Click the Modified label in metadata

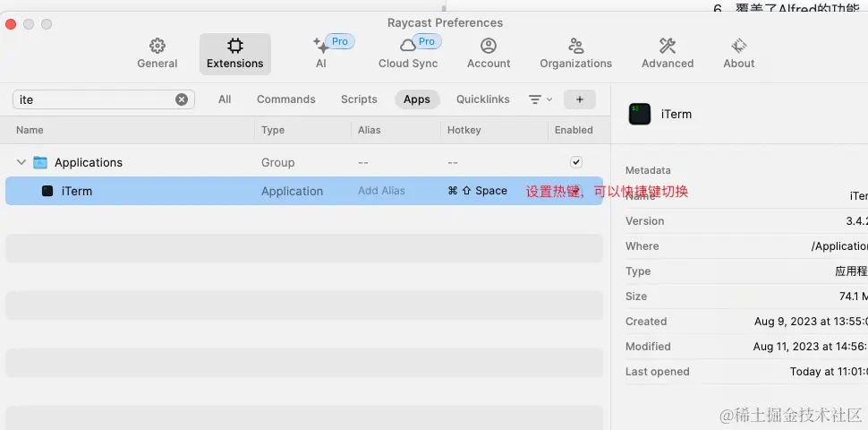[x=648, y=347]
